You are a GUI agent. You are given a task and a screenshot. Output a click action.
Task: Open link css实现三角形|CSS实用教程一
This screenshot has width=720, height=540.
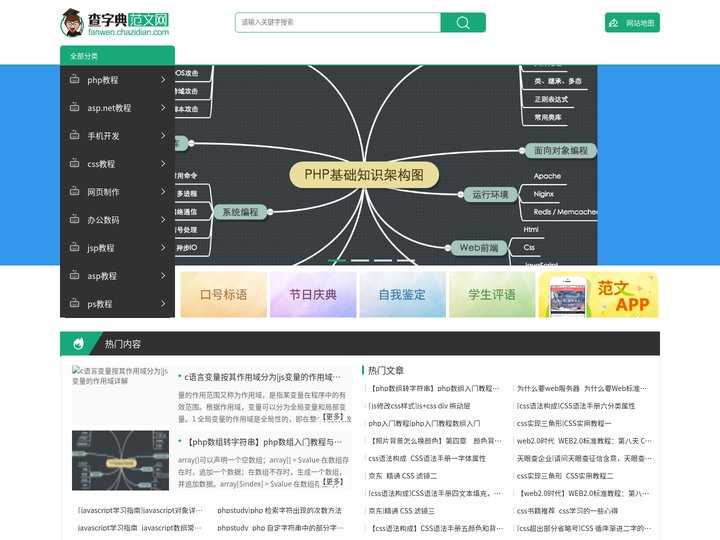(x=564, y=423)
